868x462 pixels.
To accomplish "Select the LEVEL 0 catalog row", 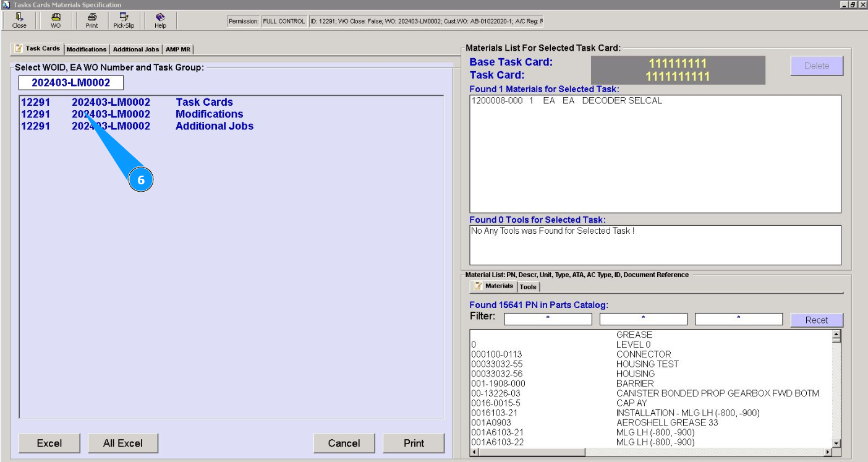I will click(651, 344).
